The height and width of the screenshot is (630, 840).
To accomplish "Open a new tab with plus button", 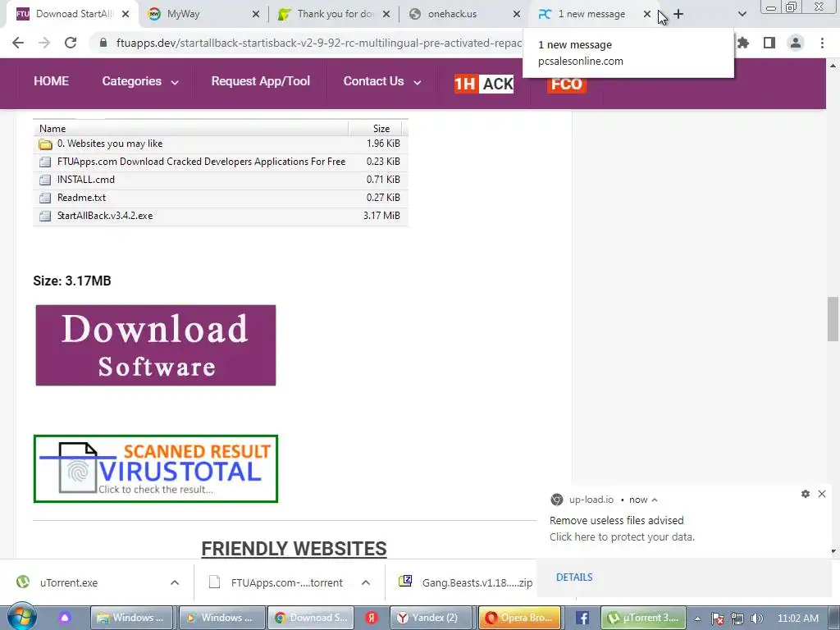I will click(678, 14).
